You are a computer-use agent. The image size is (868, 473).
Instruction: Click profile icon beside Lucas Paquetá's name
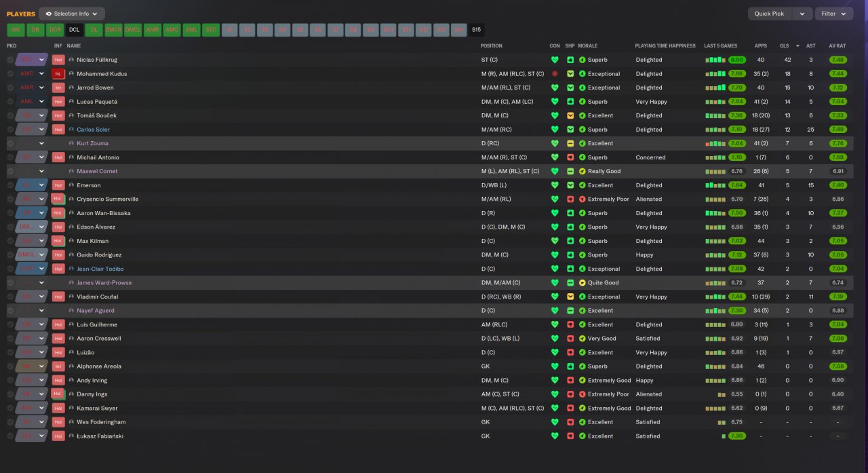[71, 102]
